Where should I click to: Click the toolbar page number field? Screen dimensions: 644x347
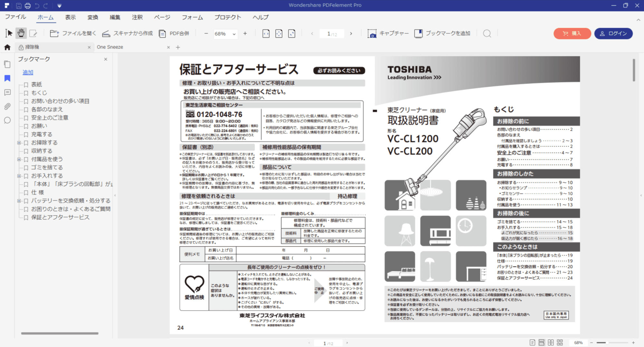tap(332, 34)
